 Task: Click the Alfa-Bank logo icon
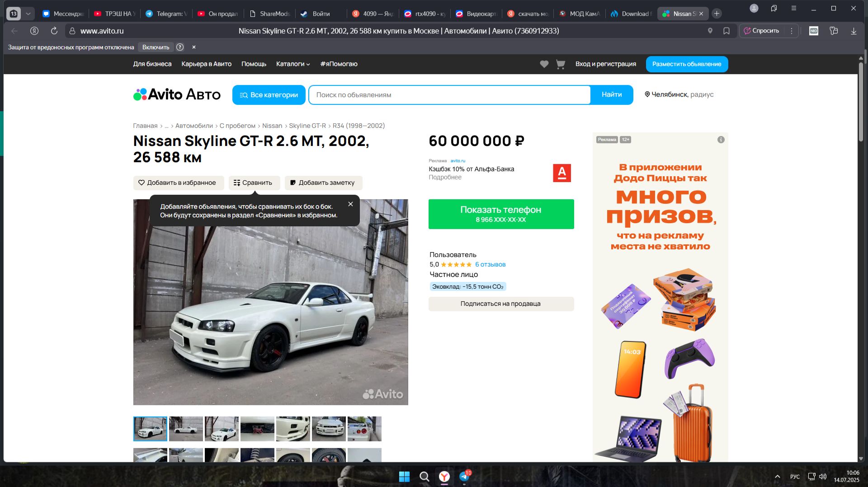pos(562,173)
